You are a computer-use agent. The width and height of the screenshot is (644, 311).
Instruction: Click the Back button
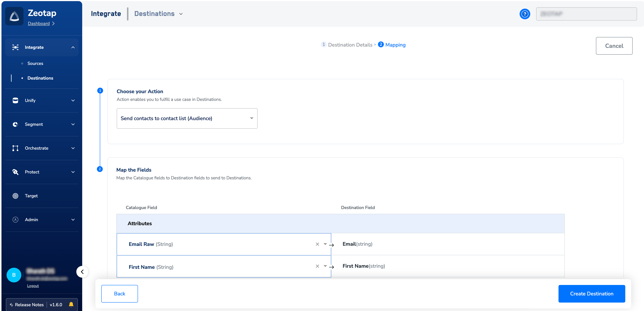119,294
